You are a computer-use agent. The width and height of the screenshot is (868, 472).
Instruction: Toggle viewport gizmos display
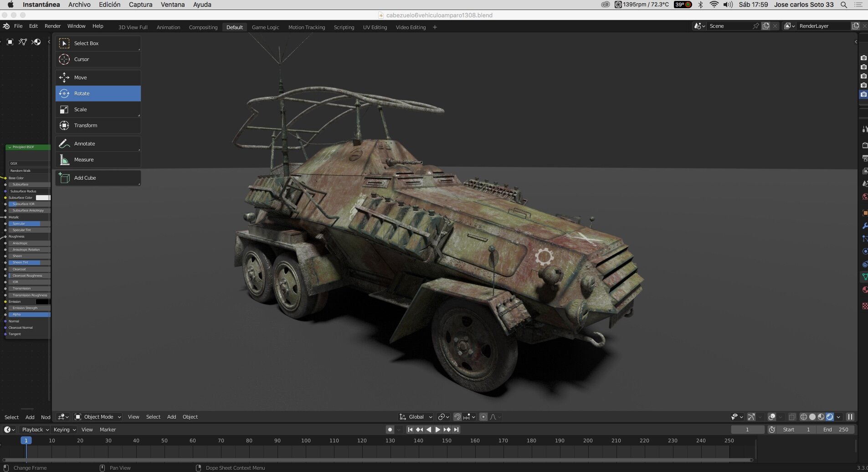point(751,417)
